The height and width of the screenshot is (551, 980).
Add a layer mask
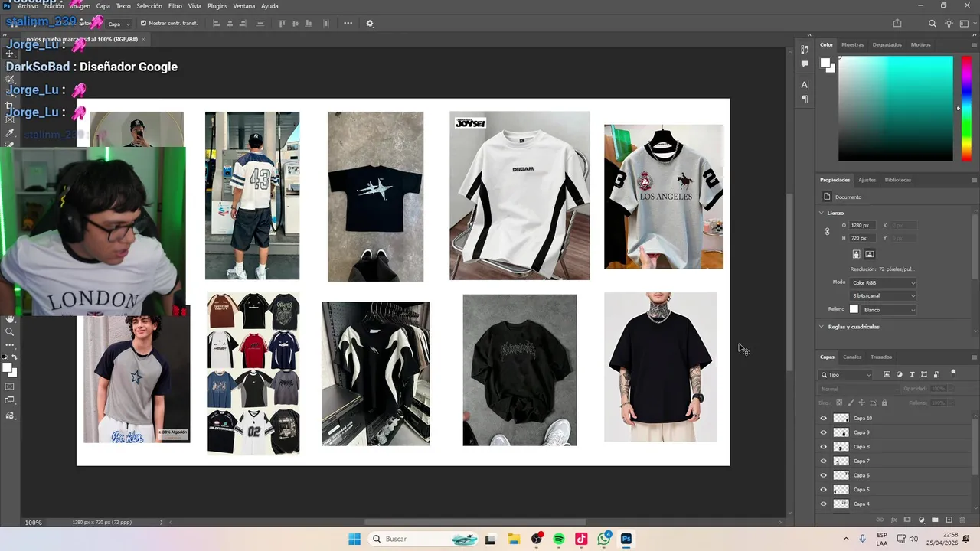coord(907,520)
